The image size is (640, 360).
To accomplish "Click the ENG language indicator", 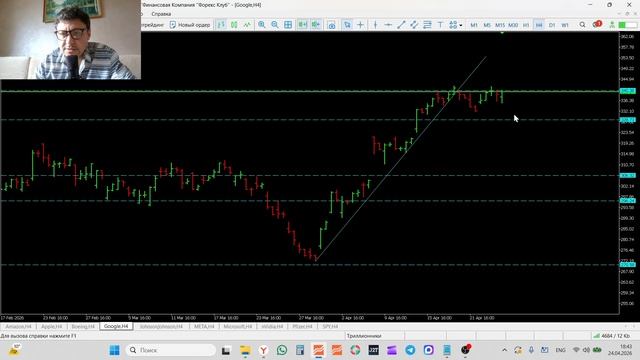I will tap(561, 350).
